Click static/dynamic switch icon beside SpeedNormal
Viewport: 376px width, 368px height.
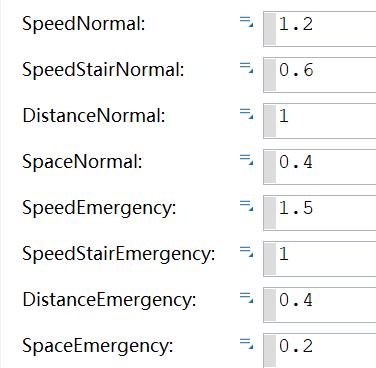coord(246,22)
